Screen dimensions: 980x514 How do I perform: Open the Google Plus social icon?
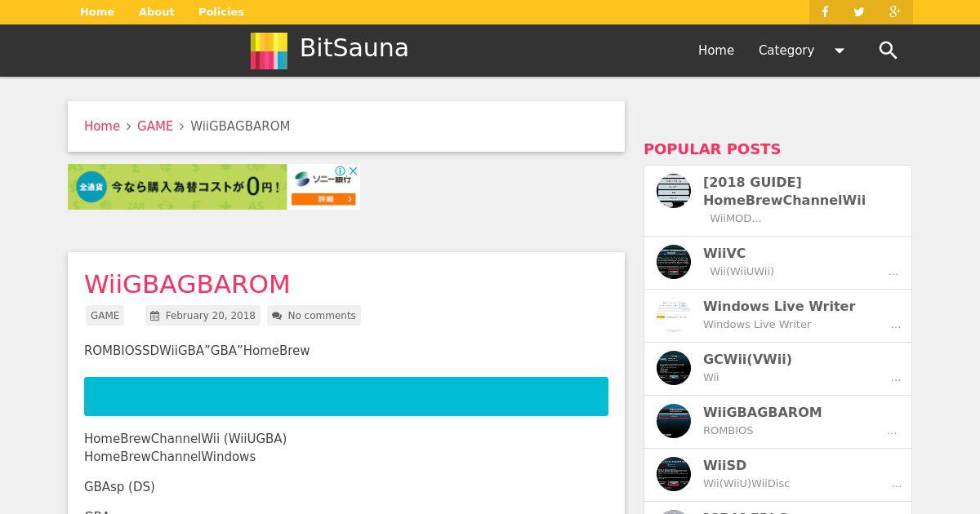[x=894, y=12]
